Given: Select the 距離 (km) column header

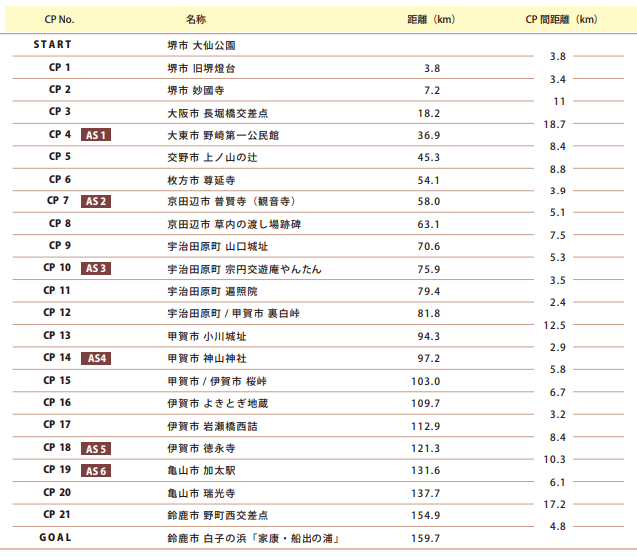Looking at the screenshot, I should pyautogui.click(x=432, y=20).
